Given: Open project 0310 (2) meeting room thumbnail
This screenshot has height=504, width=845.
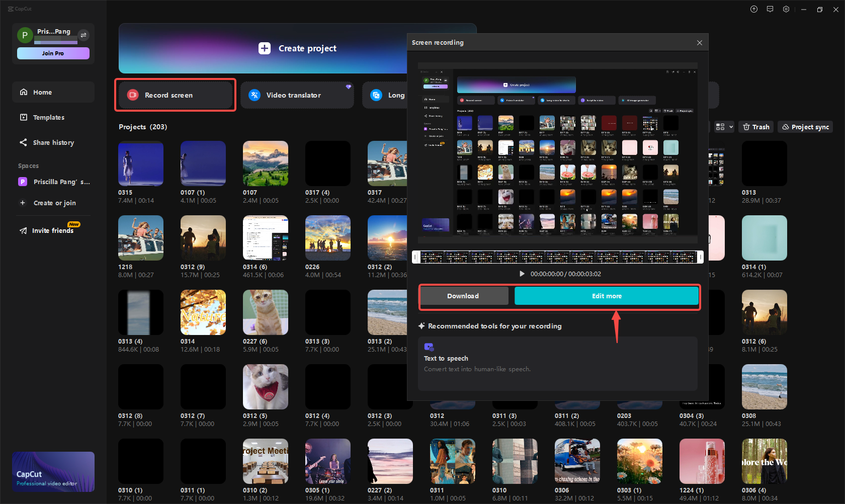Looking at the screenshot, I should pos(266,461).
